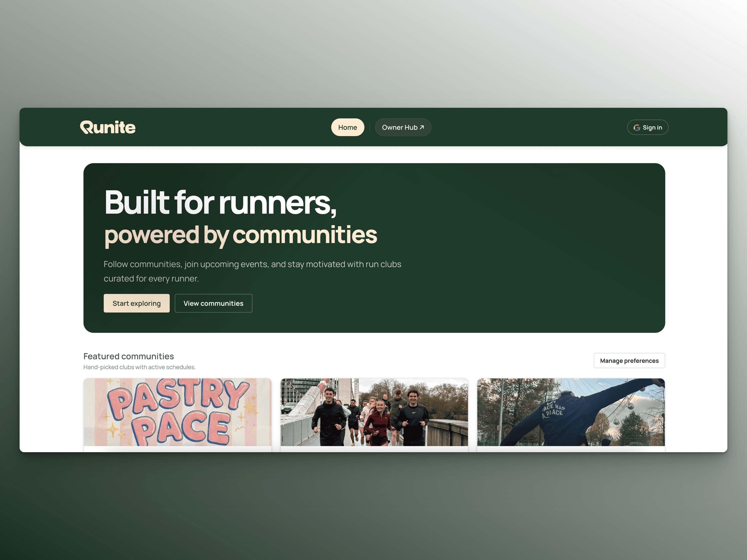Click the View communities button
Screen dimensions: 747x560
[213, 303]
